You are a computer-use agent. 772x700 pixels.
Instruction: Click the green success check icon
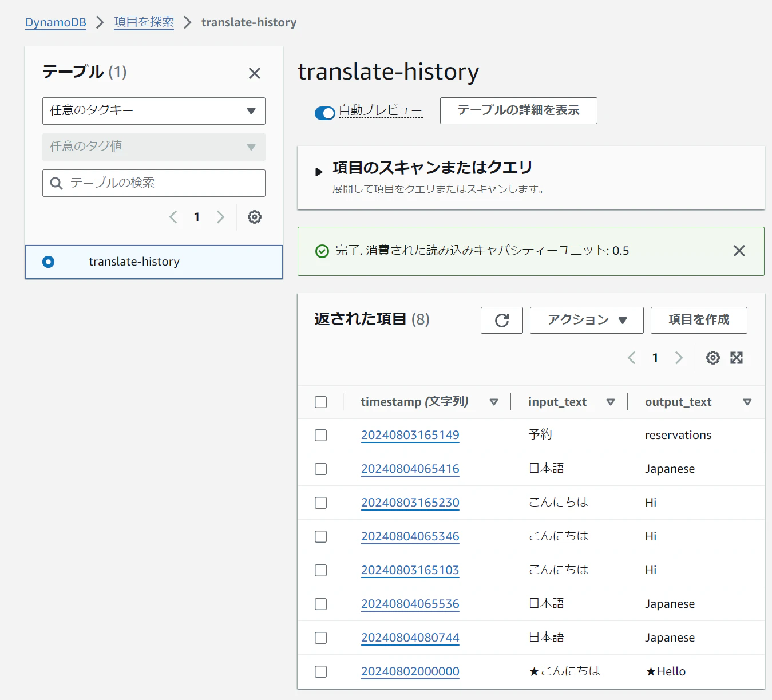(x=322, y=251)
